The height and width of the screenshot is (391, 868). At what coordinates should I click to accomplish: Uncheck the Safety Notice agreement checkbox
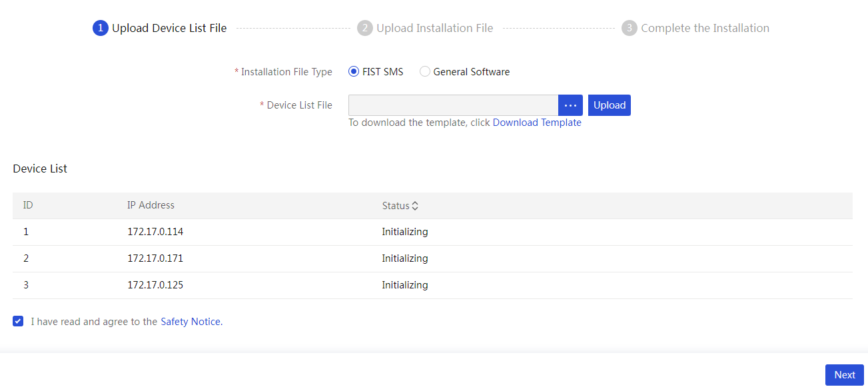(18, 321)
